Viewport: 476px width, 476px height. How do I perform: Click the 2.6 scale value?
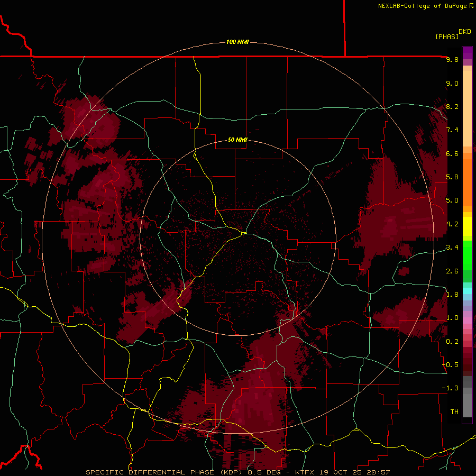452,271
